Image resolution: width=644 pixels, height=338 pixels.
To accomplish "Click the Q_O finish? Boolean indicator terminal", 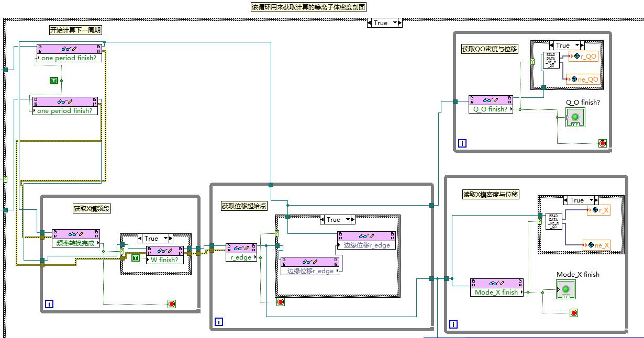I will coord(575,117).
